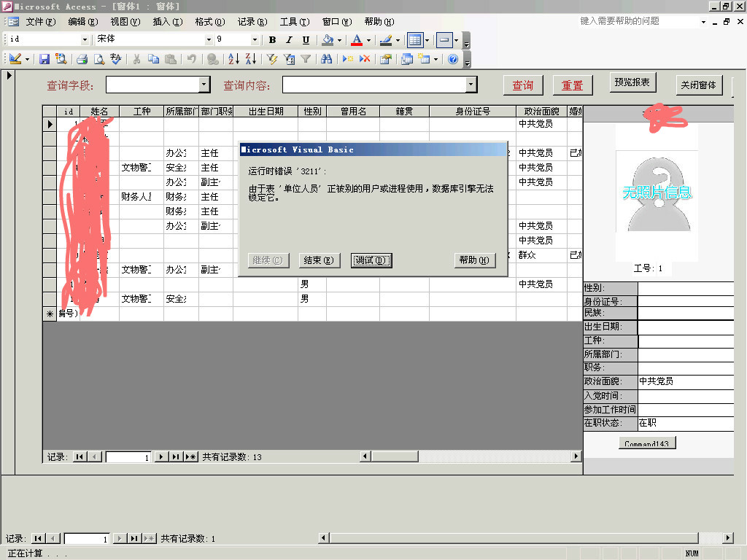This screenshot has width=747, height=560.
Task: Click 调试(D) in the Visual Basic dialog
Action: pyautogui.click(x=371, y=260)
